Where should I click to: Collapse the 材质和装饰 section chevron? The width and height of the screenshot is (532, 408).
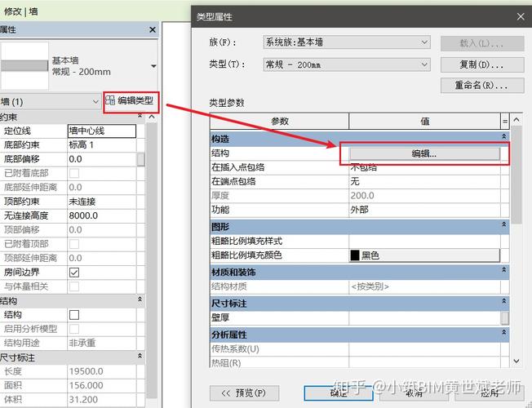[x=503, y=270]
